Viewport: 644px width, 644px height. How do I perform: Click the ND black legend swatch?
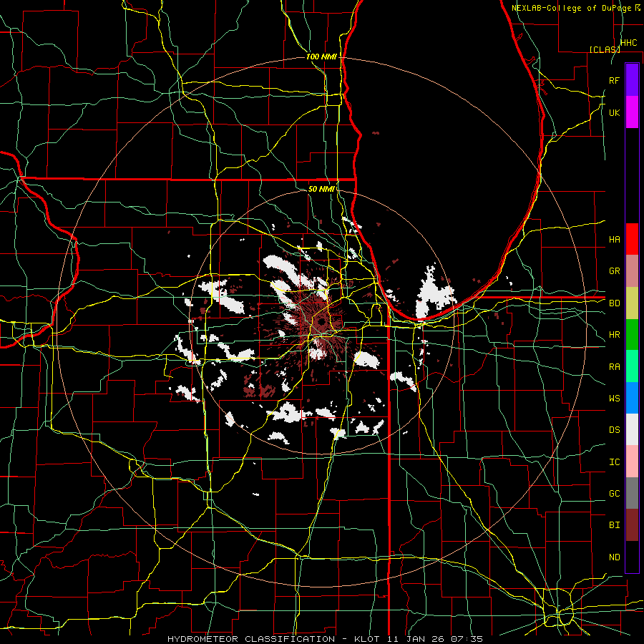[632, 557]
